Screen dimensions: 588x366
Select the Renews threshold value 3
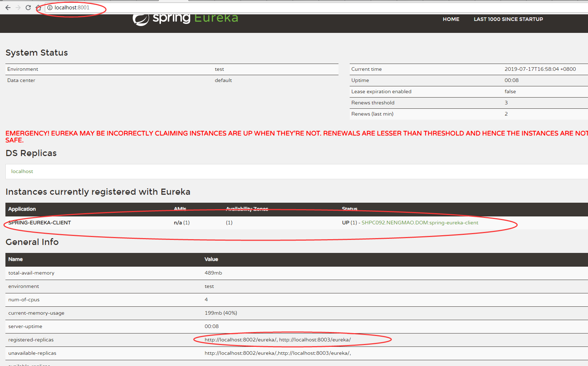[x=506, y=103]
